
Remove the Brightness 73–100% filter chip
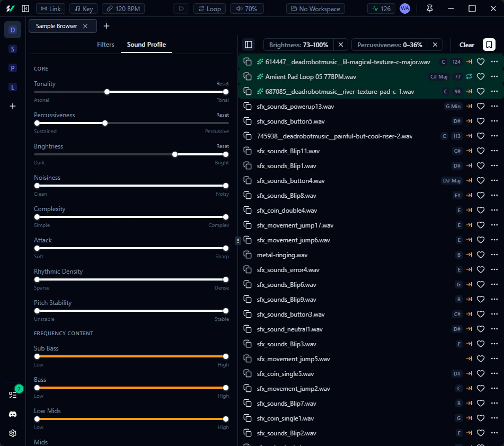click(x=341, y=45)
